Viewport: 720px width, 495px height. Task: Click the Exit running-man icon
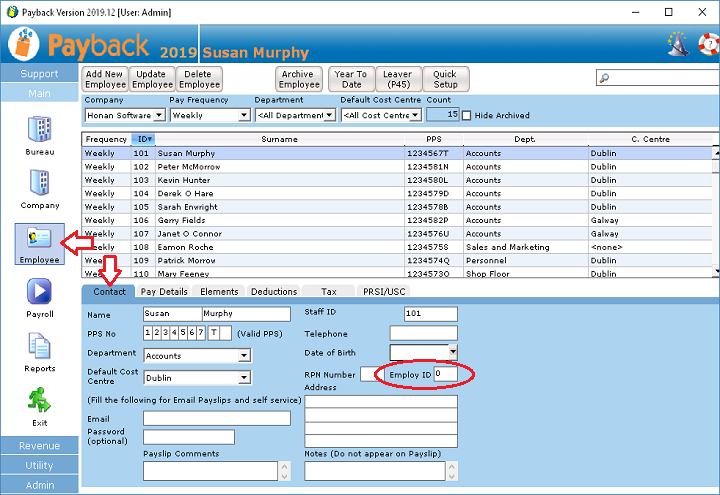[39, 402]
